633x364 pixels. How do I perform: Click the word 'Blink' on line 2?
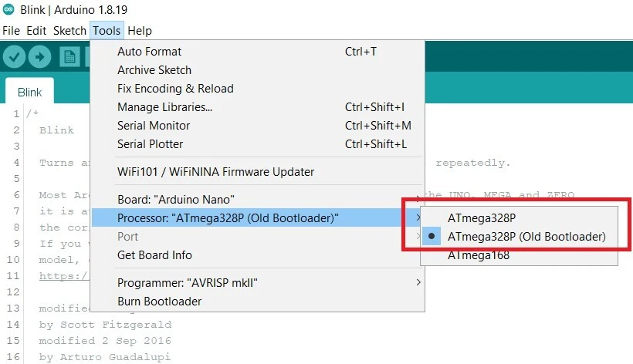pyautogui.click(x=56, y=130)
